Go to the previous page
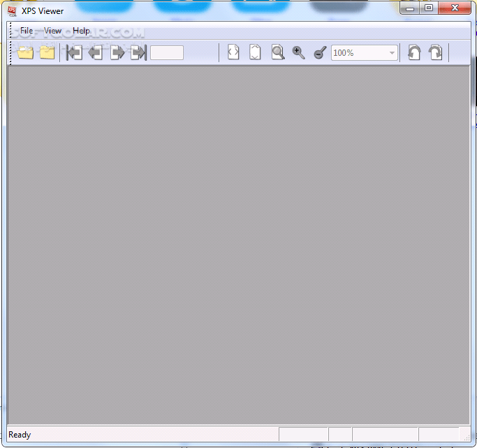The height and width of the screenshot is (448, 477). [x=96, y=53]
